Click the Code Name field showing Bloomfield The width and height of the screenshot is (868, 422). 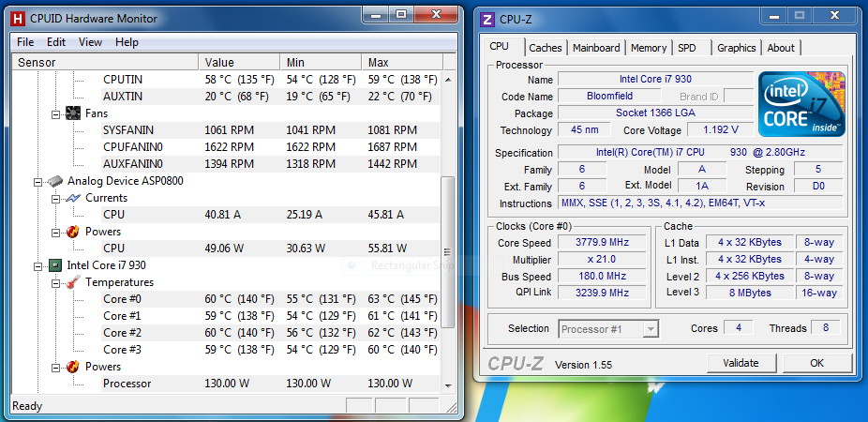pos(609,96)
